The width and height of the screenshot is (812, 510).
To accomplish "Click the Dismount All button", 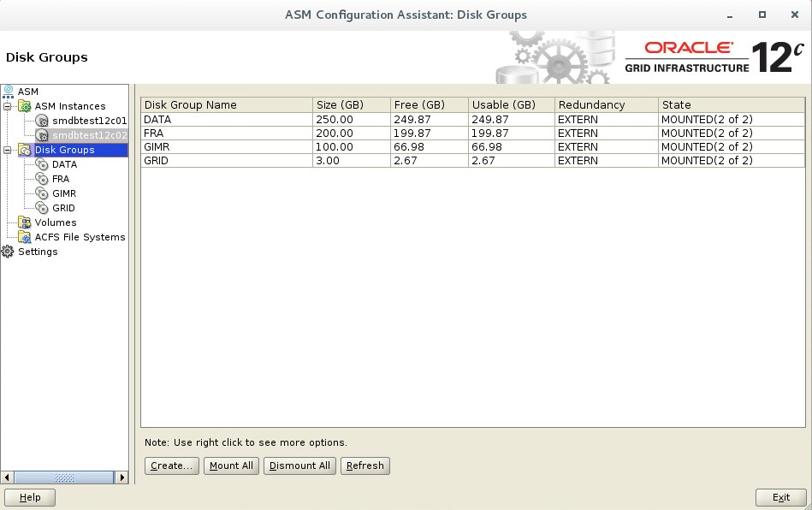I will 299,466.
